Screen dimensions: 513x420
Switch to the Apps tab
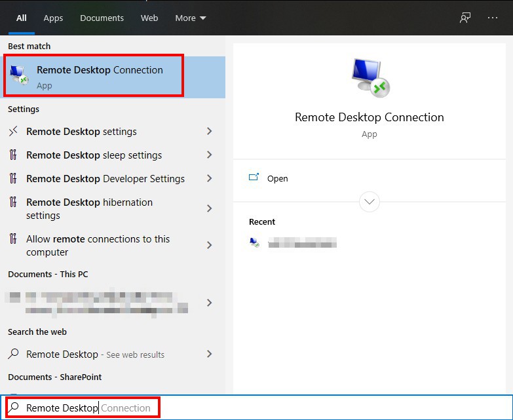53,18
